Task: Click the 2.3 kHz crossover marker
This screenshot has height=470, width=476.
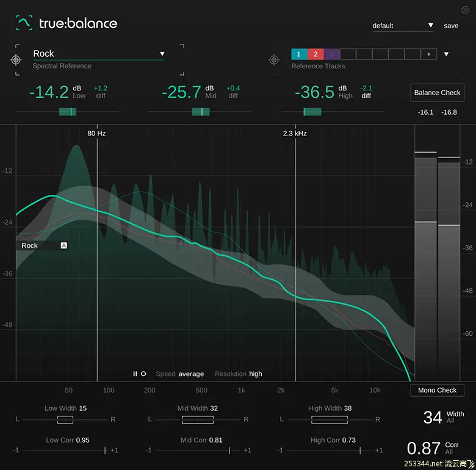Action: (x=295, y=133)
